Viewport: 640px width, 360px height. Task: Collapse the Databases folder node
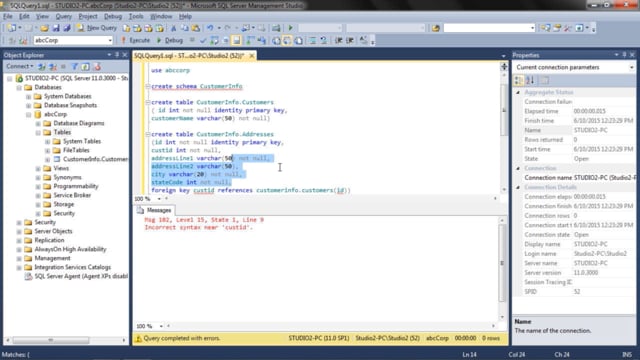pos(19,87)
